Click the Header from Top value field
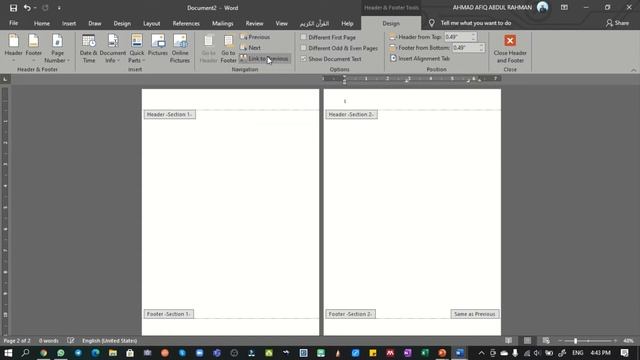This screenshot has height=360, width=640. [457, 37]
